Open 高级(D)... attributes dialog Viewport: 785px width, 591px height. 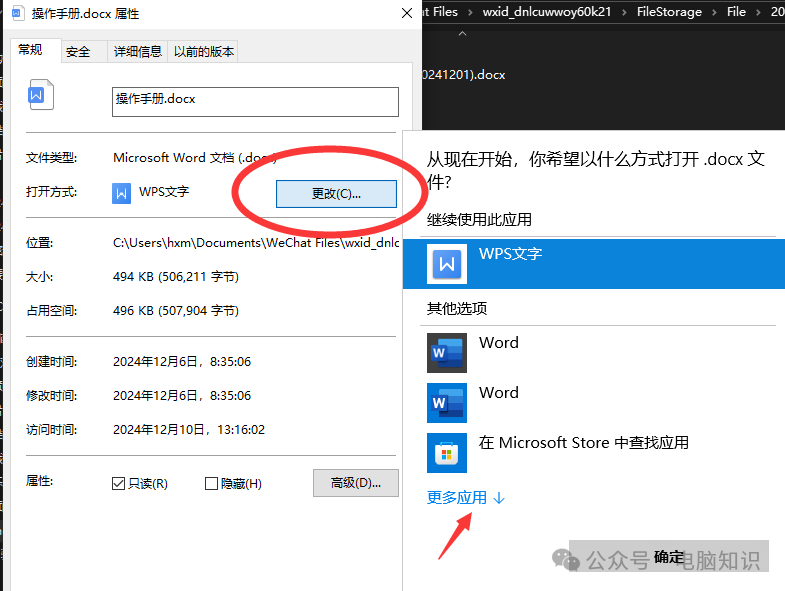click(355, 483)
